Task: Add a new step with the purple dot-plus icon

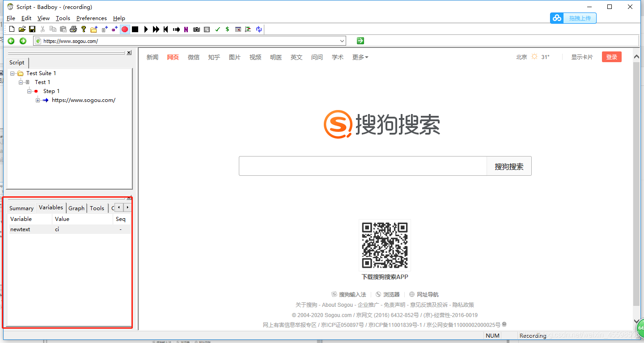Action: [x=114, y=29]
